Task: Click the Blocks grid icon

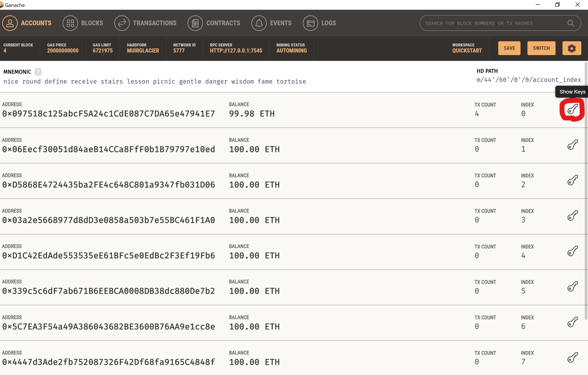Action: click(x=70, y=23)
